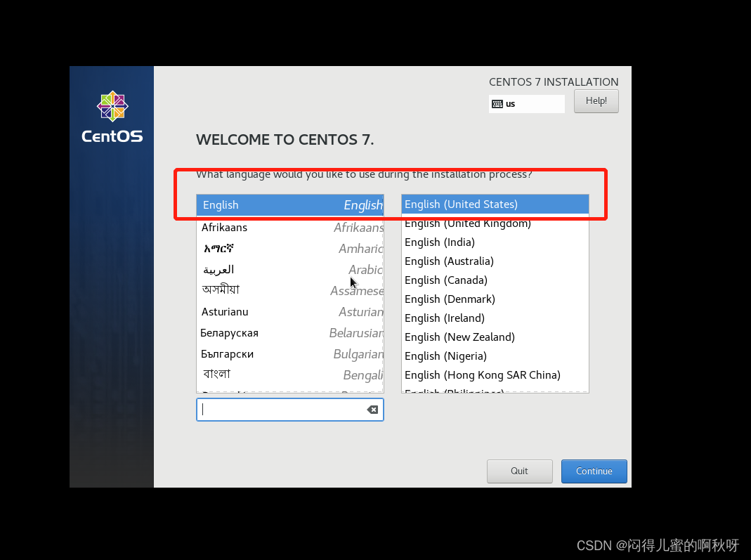Choose English (Hong Kong SAR China) locale
Viewport: 751px width, 560px height.
tap(495, 375)
